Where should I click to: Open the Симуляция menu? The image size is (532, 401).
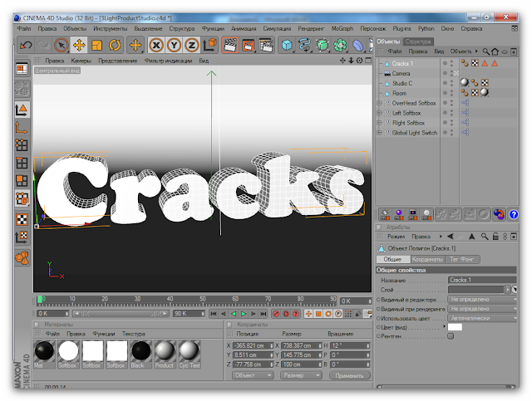(277, 28)
